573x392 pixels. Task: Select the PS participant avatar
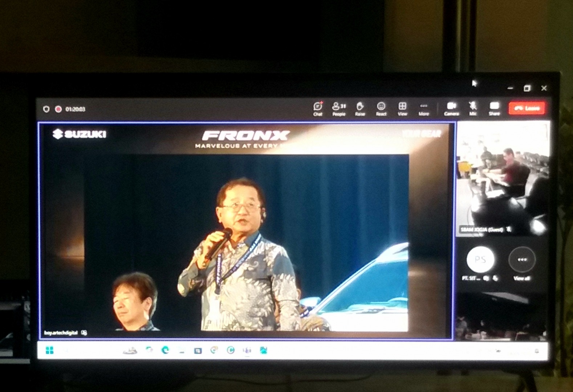[x=480, y=259]
